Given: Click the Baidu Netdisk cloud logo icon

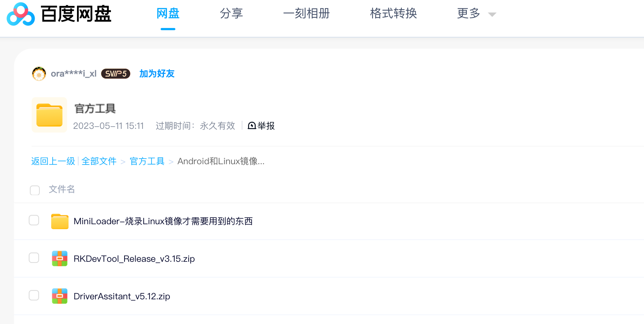Looking at the screenshot, I should 21,14.
